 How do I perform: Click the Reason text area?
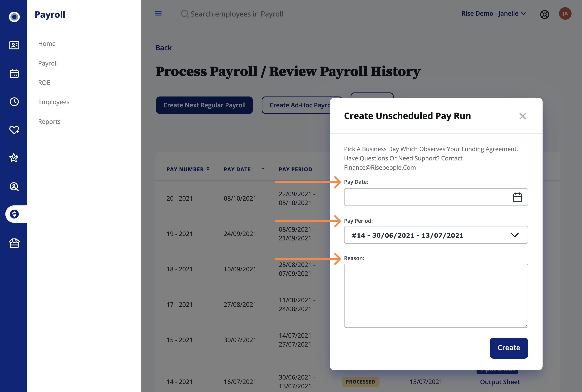point(436,296)
